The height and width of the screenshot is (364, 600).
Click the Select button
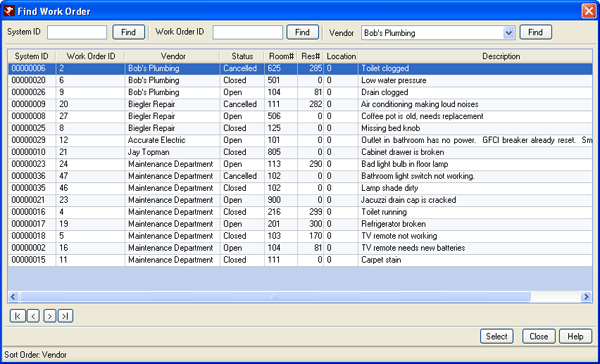(497, 336)
